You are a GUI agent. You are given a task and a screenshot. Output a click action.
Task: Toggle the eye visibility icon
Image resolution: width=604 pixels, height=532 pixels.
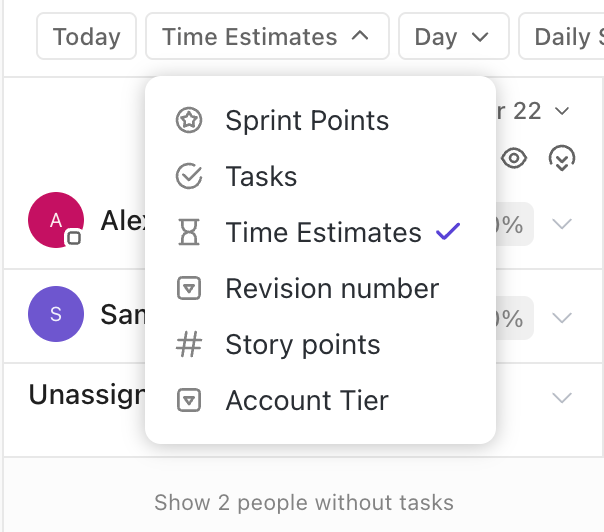point(514,158)
